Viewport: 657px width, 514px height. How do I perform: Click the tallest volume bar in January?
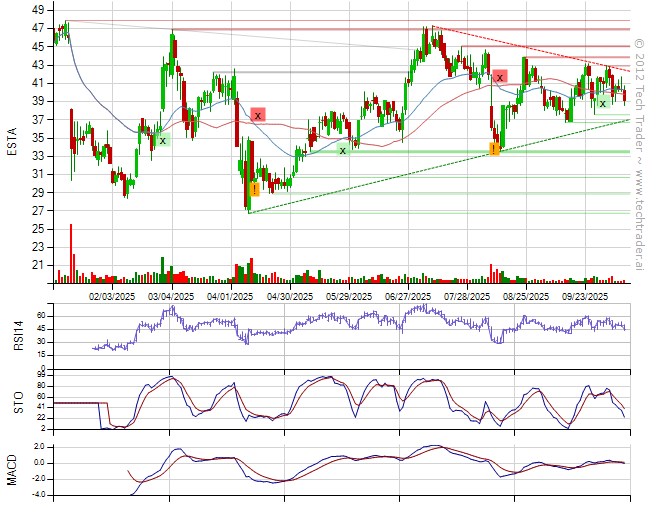coord(71,254)
